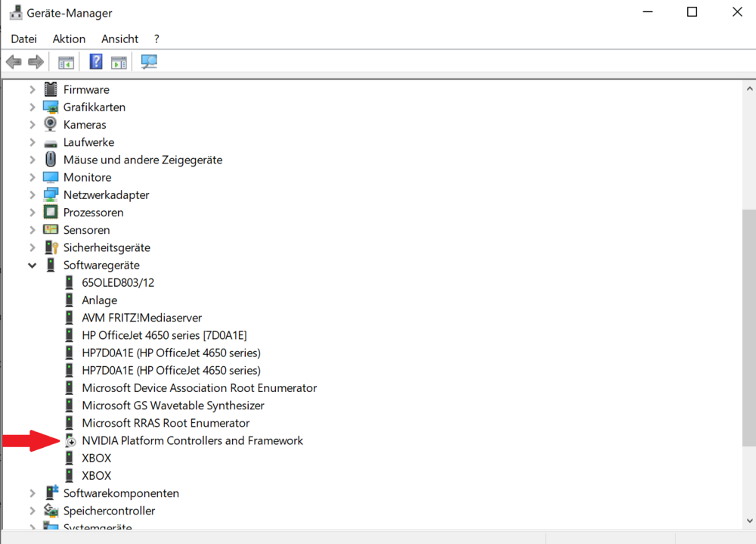The height and width of the screenshot is (544, 756).
Task: Click the Forward navigation arrow in the toolbar
Action: coord(36,61)
